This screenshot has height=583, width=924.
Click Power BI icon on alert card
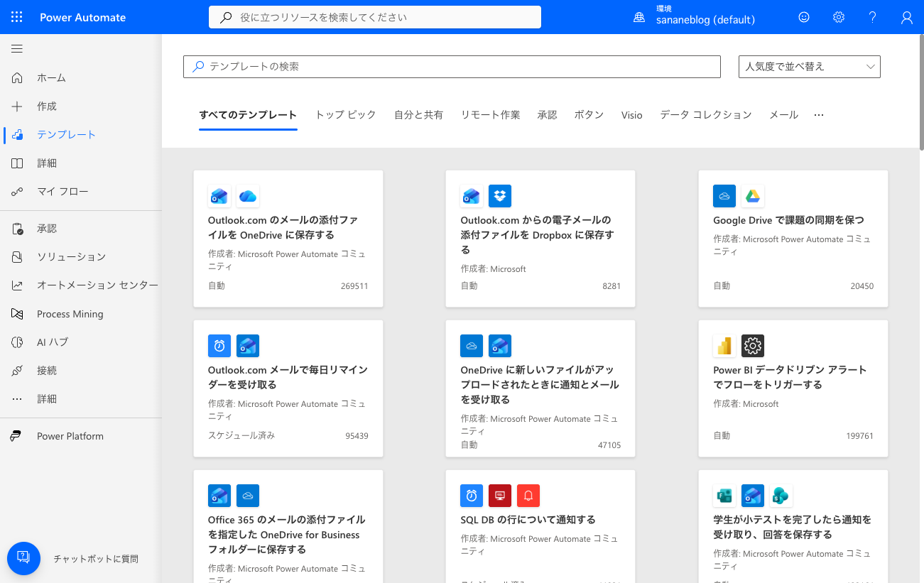(x=724, y=346)
